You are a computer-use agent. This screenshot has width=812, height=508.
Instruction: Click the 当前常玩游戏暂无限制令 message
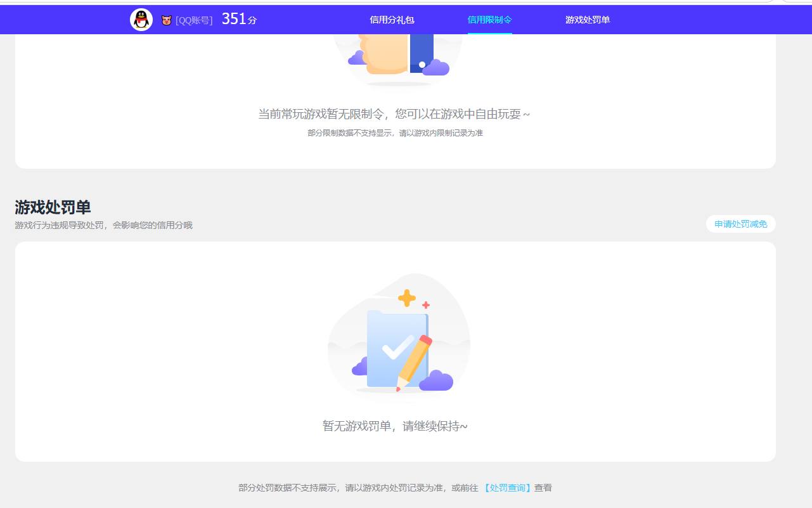(394, 114)
